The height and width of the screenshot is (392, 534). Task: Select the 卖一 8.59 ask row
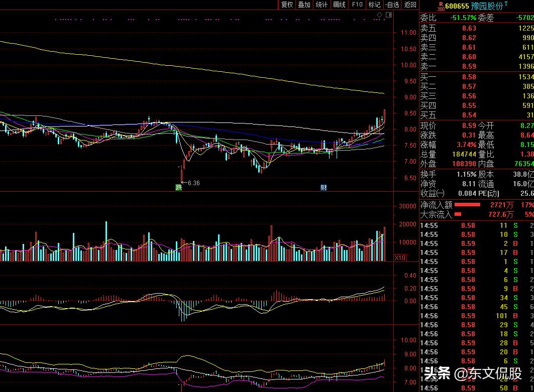coord(477,66)
